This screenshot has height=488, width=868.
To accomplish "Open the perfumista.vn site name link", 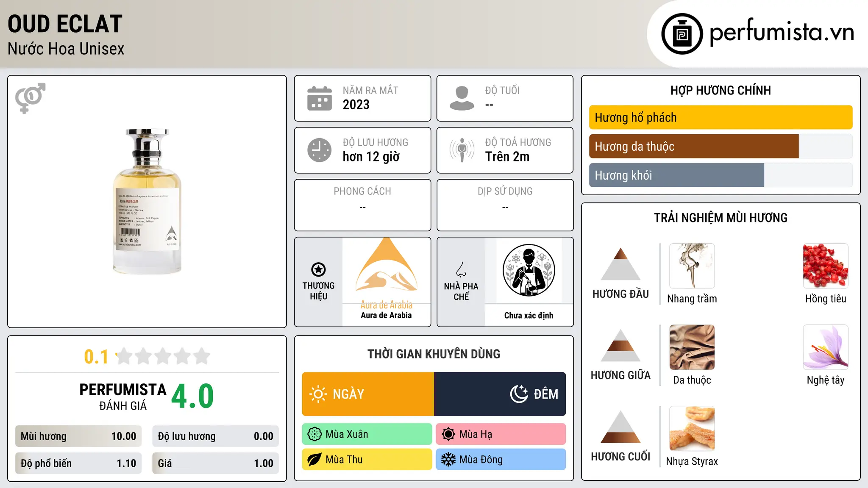I will tap(782, 33).
